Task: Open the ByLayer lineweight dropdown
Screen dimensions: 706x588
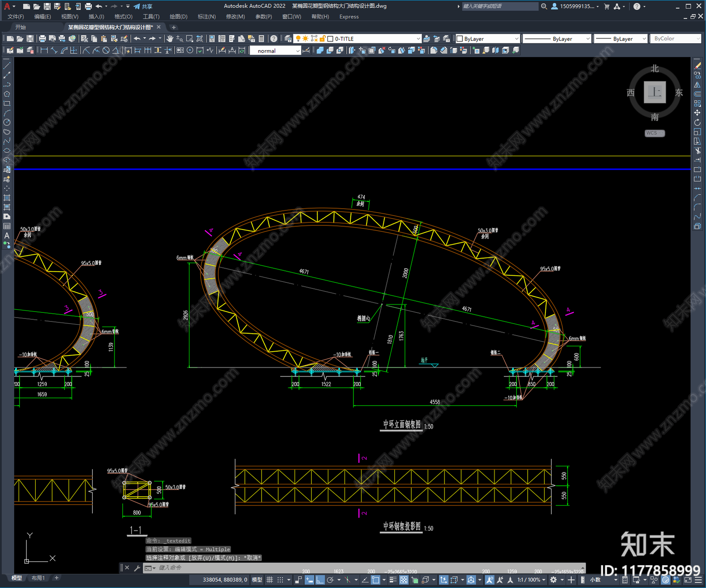Action: coord(620,39)
